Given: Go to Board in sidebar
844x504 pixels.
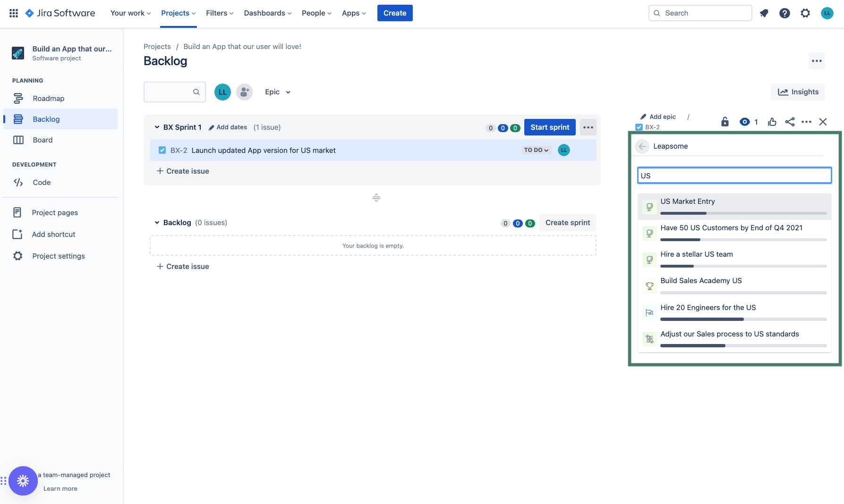Looking at the screenshot, I should (x=60, y=140).
